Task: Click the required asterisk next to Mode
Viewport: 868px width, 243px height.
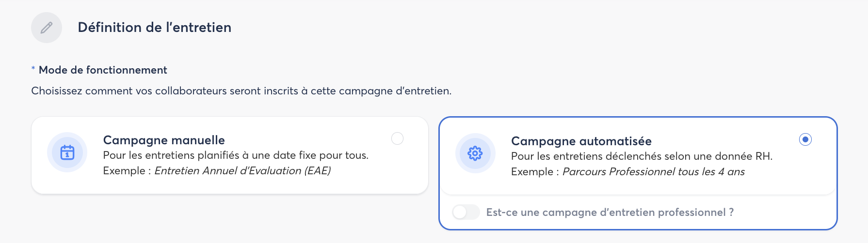Action: click(33, 69)
